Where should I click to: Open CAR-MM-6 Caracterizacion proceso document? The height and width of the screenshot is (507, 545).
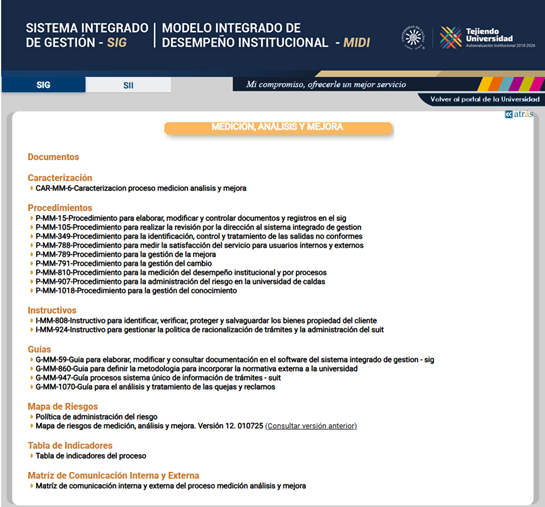point(141,188)
